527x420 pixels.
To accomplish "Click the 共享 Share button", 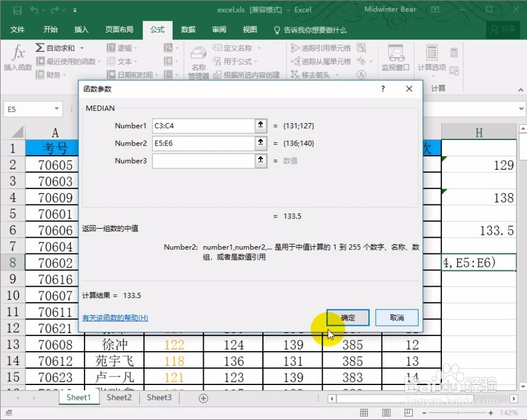I will [503, 29].
